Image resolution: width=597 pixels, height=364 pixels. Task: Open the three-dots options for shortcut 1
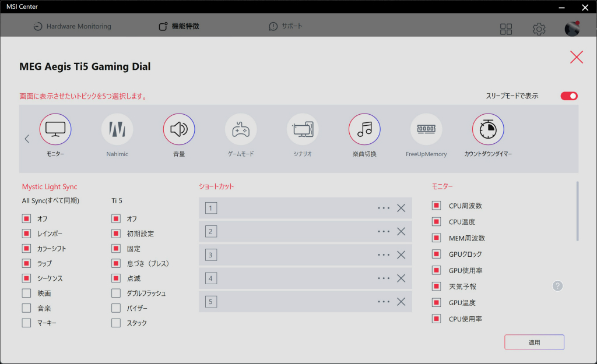(384, 208)
